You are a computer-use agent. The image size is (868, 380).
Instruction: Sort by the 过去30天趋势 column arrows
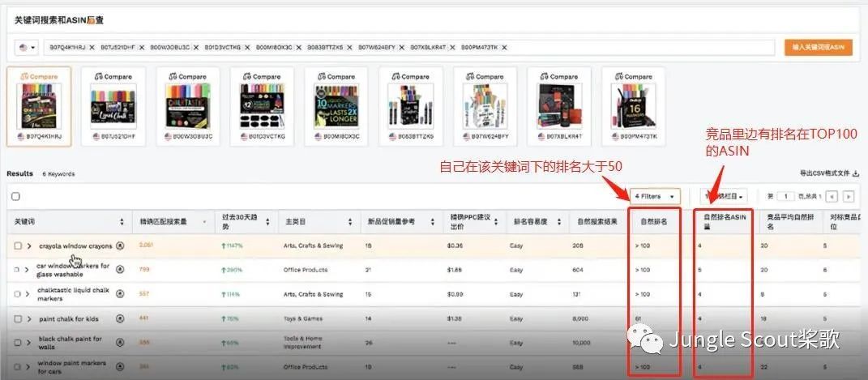(x=267, y=222)
